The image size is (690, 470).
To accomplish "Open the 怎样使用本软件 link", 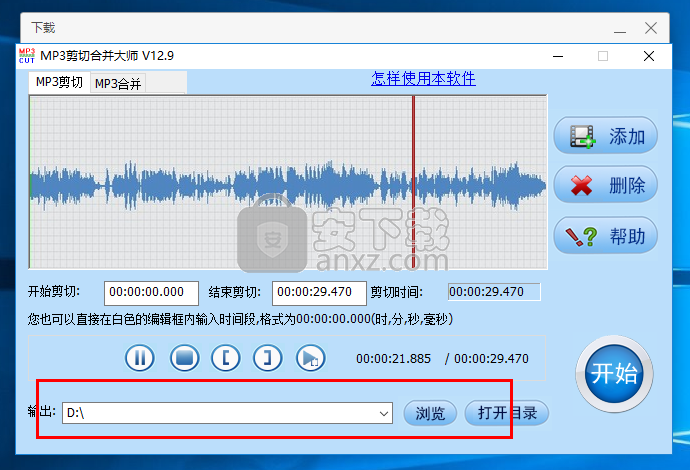I will pyautogui.click(x=423, y=79).
